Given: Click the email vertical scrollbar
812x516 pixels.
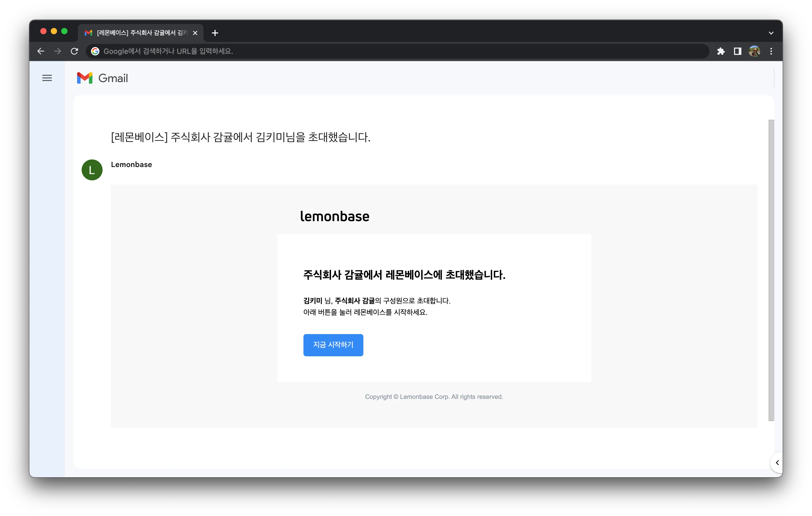Looking at the screenshot, I should pos(771,270).
